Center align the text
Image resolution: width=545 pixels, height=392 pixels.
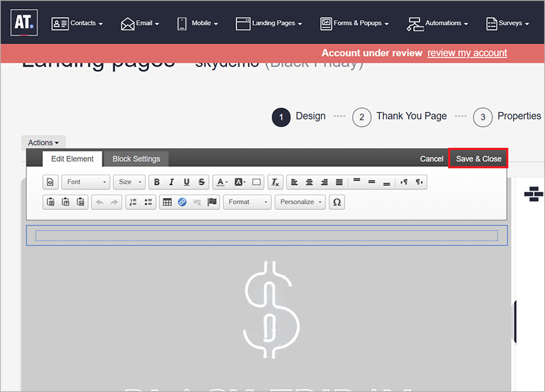(x=309, y=182)
